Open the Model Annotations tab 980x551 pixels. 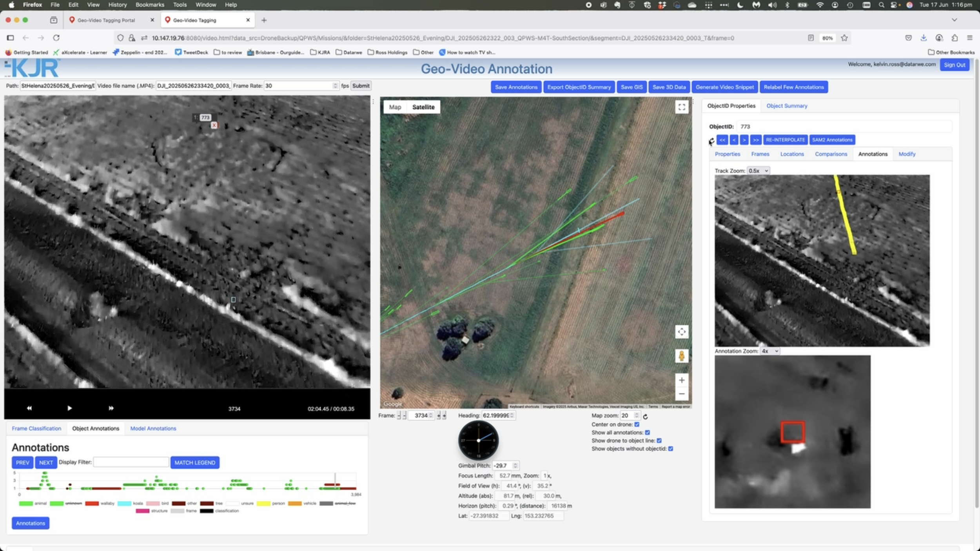pyautogui.click(x=153, y=428)
